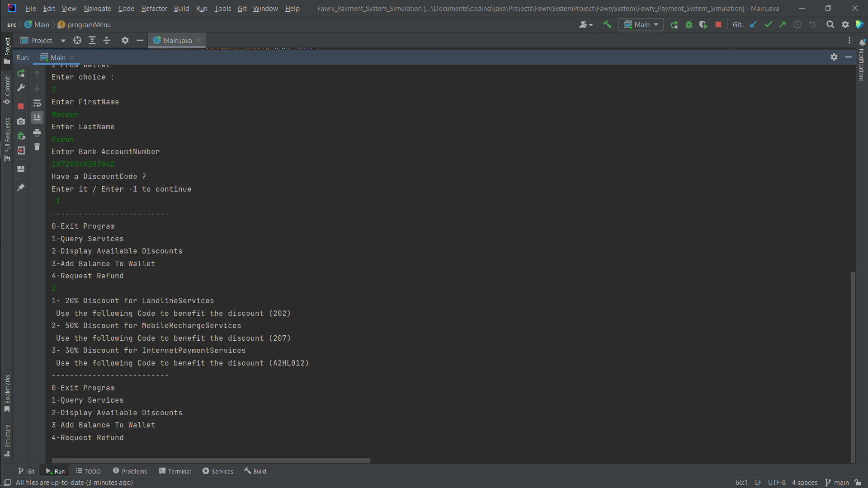The image size is (868, 488).
Task: Toggle soft-wrap in the console
Action: click(37, 103)
